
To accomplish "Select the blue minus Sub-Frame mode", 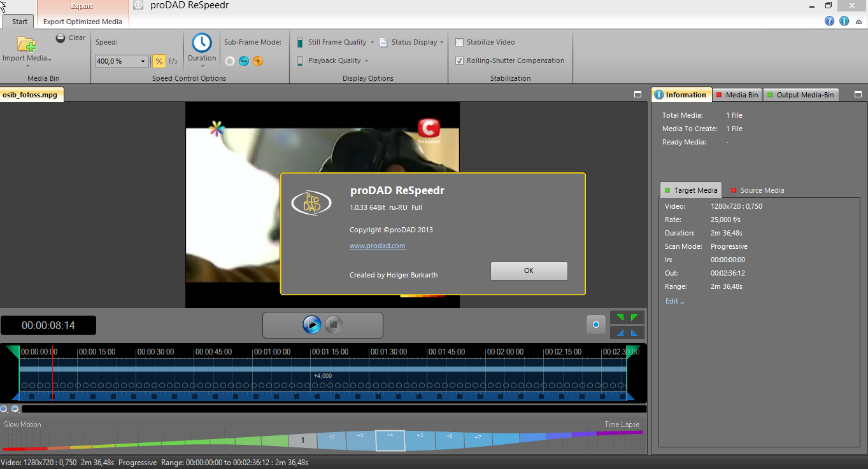I will pos(243,61).
